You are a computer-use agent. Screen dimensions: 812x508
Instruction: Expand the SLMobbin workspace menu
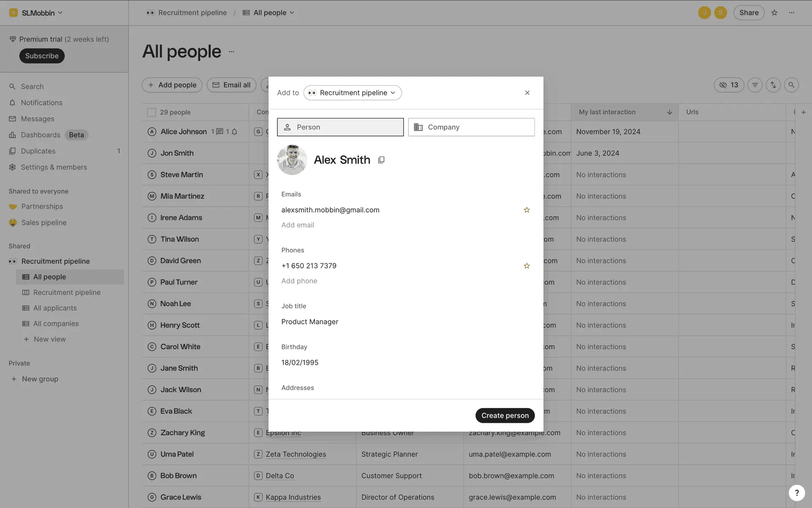point(36,13)
